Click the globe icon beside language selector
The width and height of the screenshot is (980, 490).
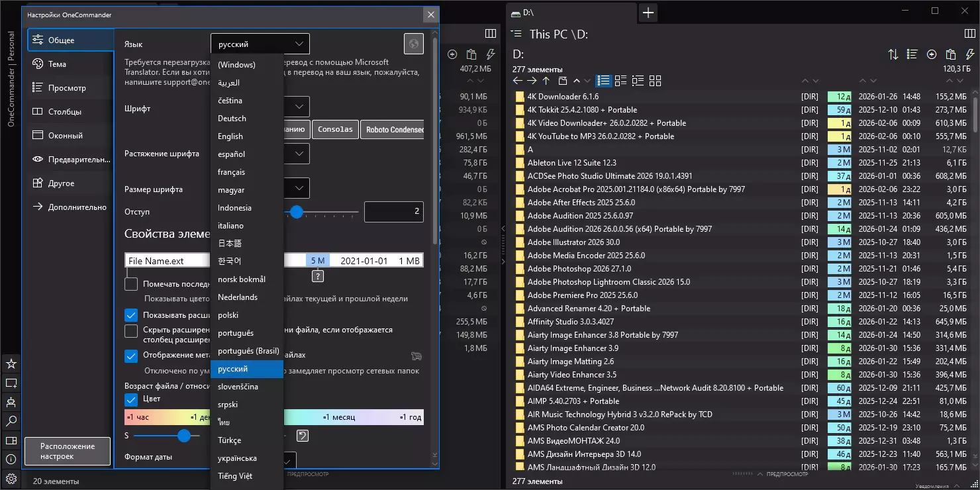click(413, 44)
